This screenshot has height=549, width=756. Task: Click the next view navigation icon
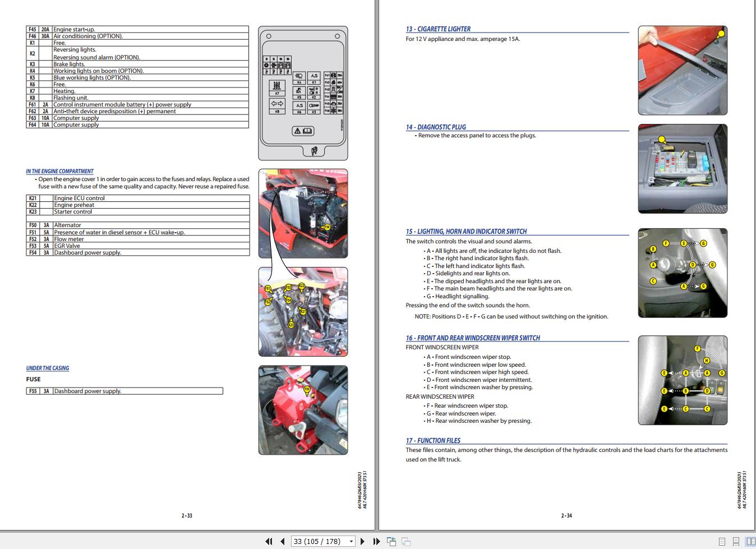[405, 541]
